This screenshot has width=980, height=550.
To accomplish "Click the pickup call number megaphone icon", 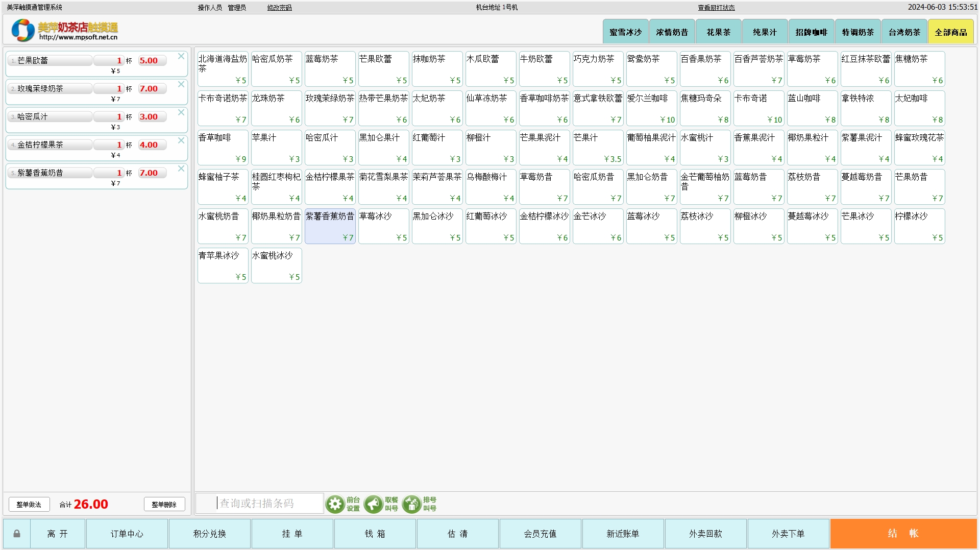I will pyautogui.click(x=374, y=504).
